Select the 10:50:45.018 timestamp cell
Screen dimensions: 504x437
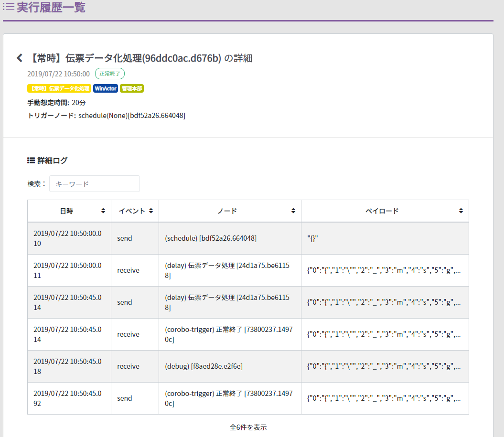[69, 366]
